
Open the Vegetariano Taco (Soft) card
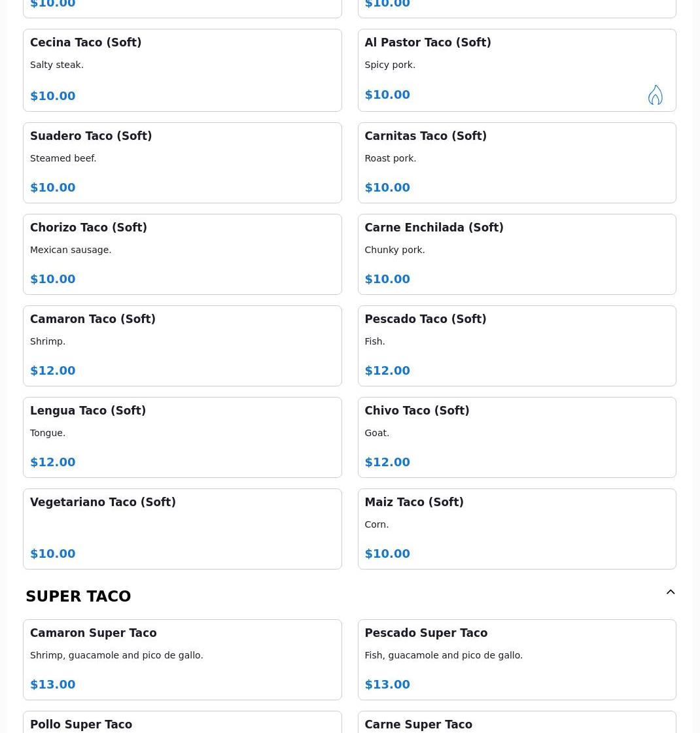click(x=183, y=529)
